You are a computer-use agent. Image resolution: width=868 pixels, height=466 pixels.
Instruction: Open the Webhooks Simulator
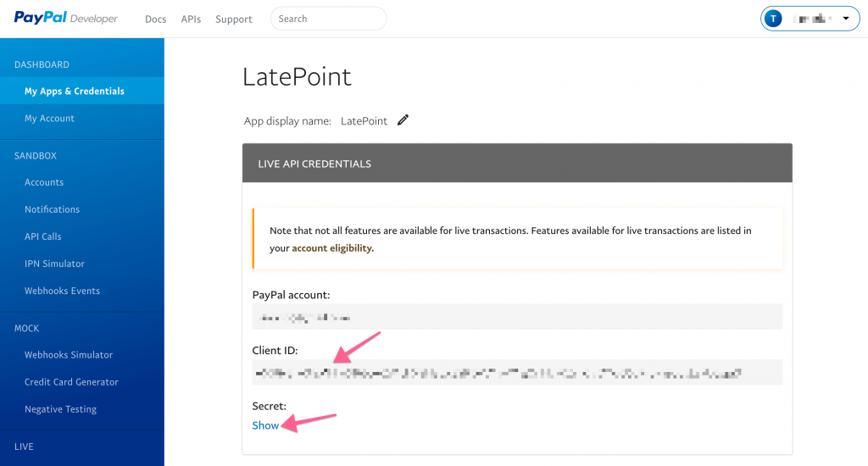(69, 355)
